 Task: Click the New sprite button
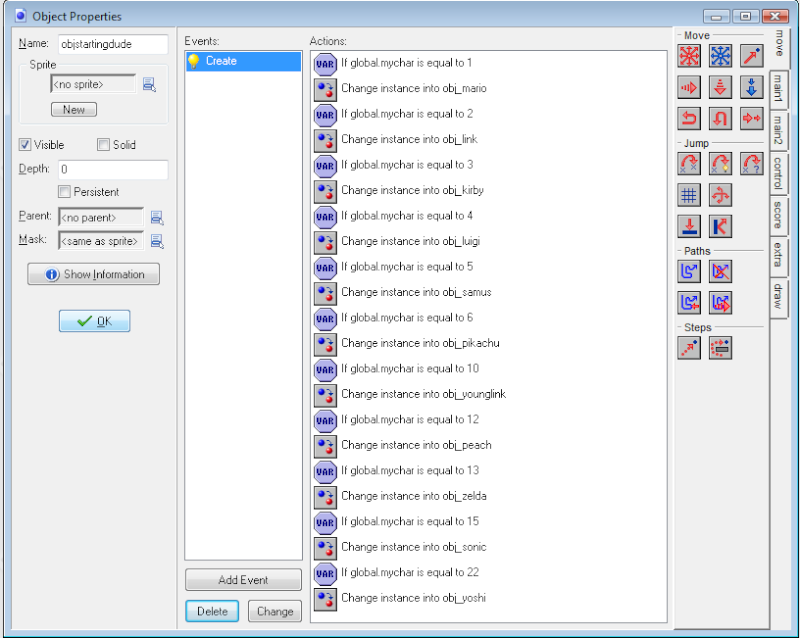74,110
